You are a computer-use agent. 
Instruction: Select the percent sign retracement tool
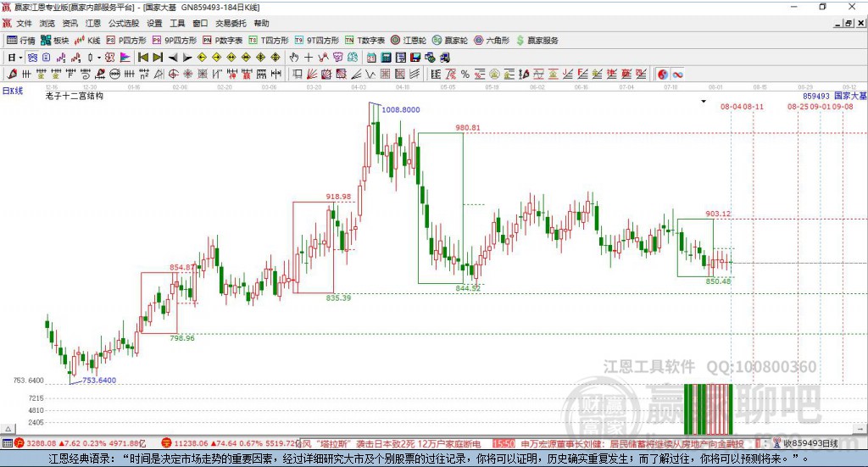click(465, 74)
